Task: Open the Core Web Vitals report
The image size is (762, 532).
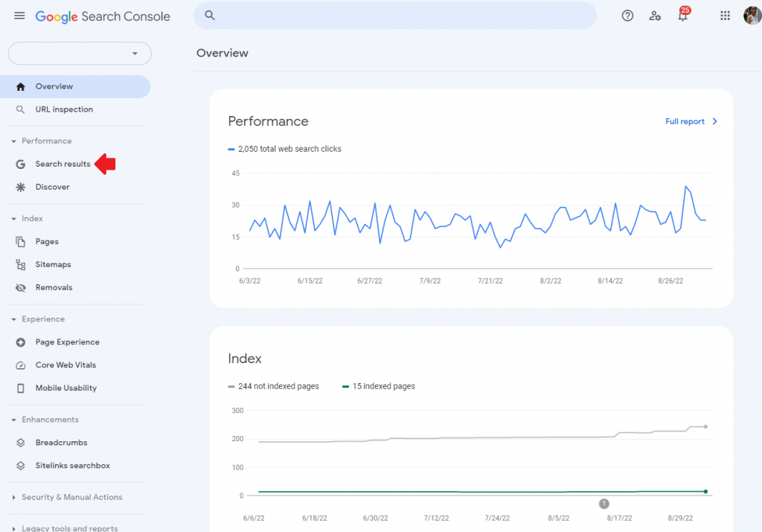Action: (65, 365)
